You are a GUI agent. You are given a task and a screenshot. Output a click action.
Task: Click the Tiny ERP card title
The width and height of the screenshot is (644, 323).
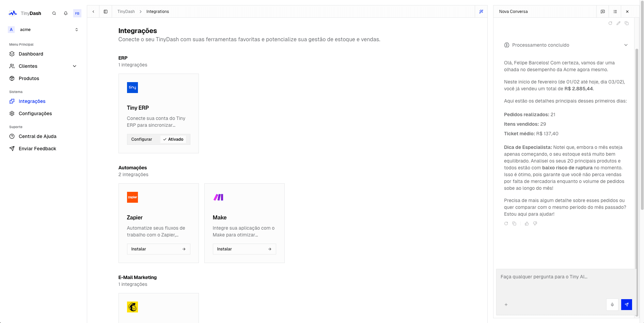[x=138, y=108]
